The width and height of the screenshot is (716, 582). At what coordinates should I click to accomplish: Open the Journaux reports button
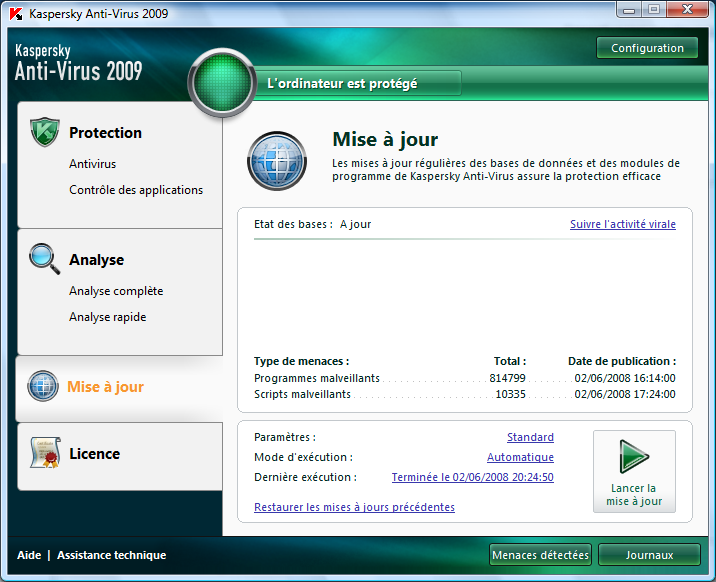[649, 555]
